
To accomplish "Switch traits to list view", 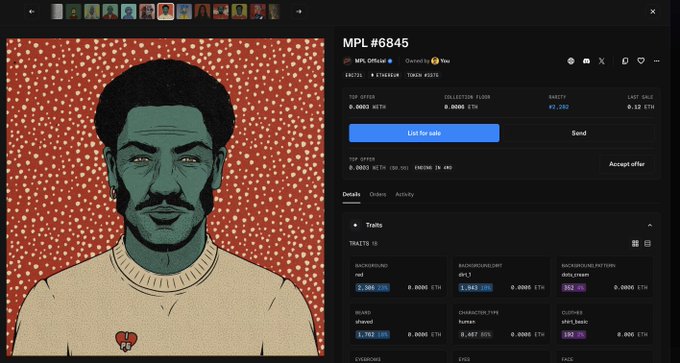I will click(x=647, y=244).
